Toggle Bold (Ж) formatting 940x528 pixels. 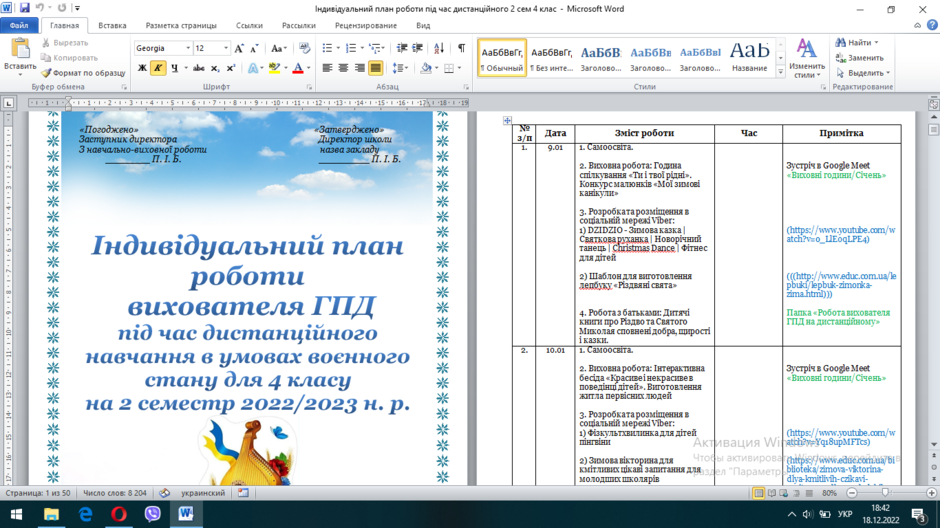point(142,68)
